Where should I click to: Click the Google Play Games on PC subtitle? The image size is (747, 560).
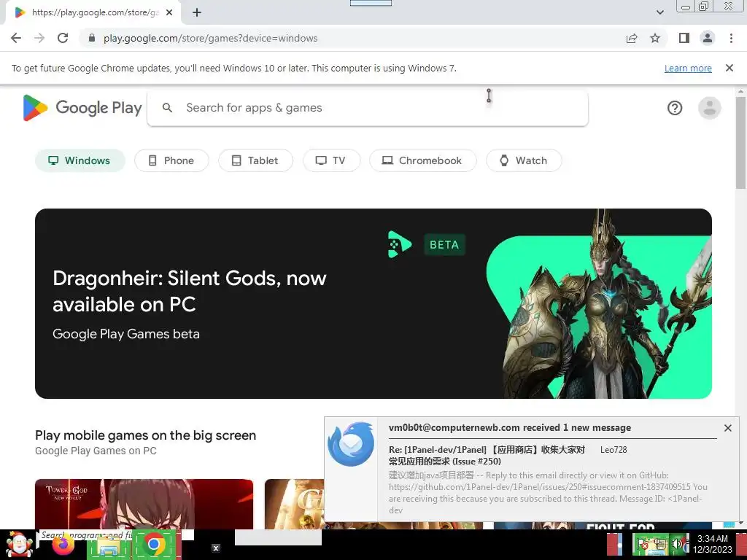pyautogui.click(x=96, y=451)
